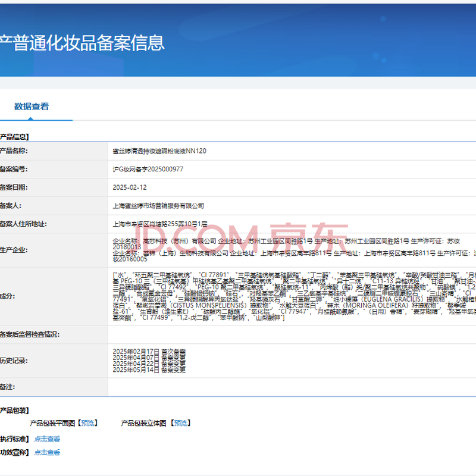Preview the 产品包装立体图 image
The height and width of the screenshot is (476, 476).
(x=180, y=424)
